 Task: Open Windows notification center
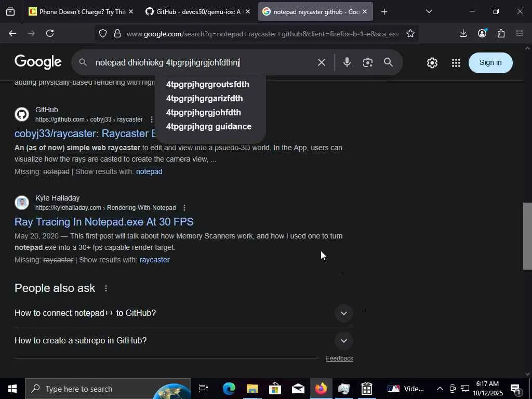coord(516,389)
